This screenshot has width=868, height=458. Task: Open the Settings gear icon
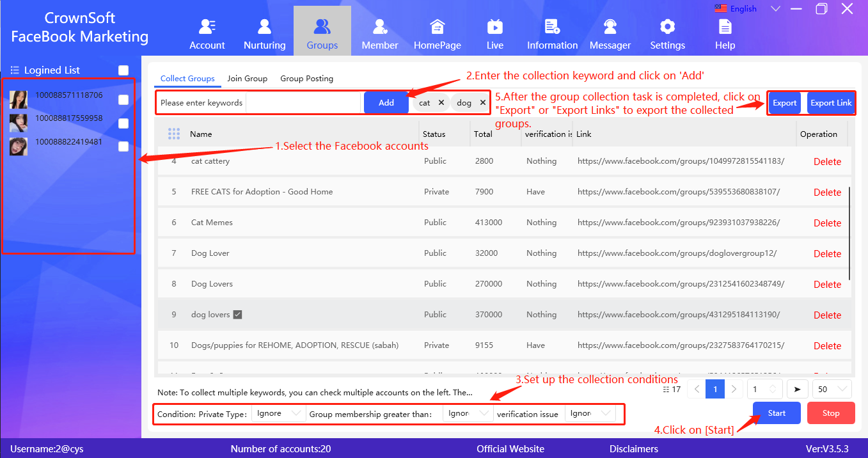(667, 27)
